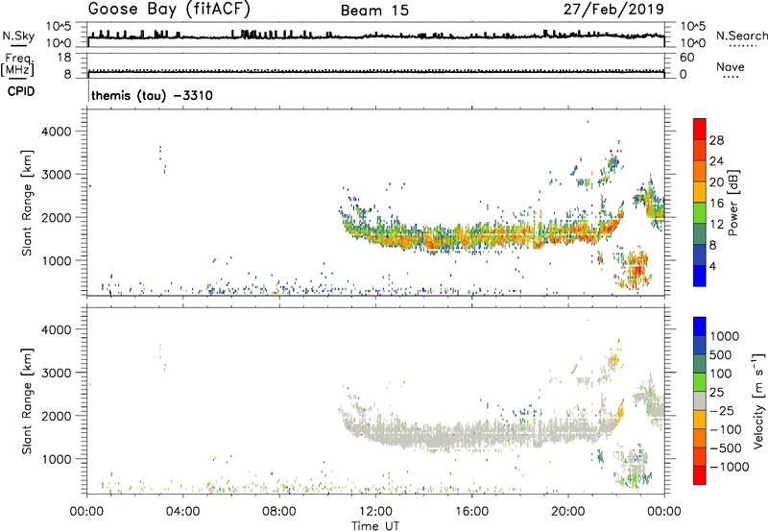Click the 'Time UT' axis title
This screenshot has width=768, height=532.
coord(375,526)
